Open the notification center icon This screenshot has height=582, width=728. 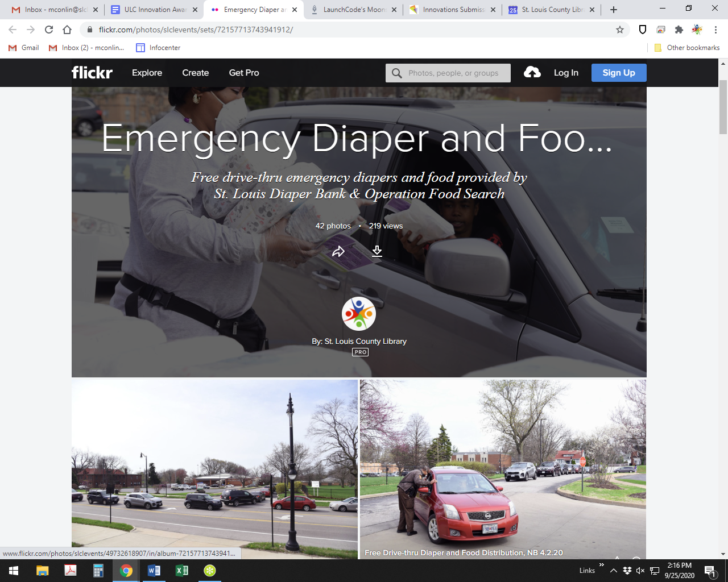click(710, 571)
